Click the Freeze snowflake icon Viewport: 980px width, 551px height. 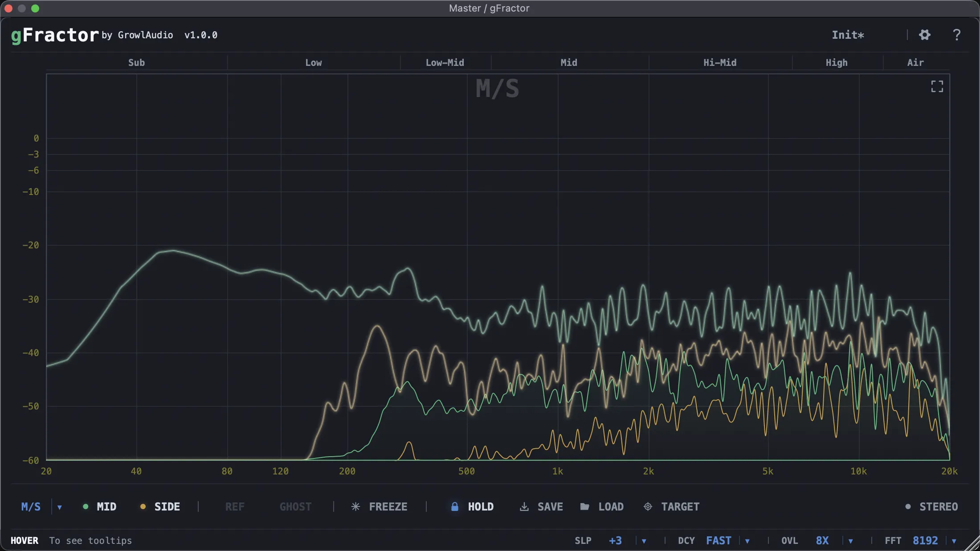pos(355,506)
